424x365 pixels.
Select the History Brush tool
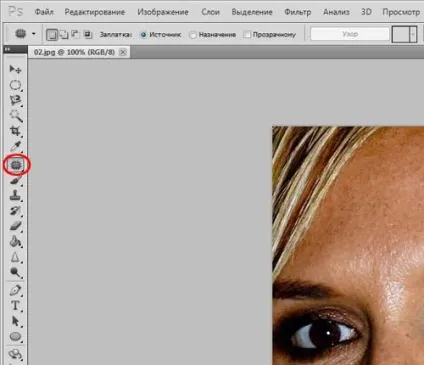[15, 211]
